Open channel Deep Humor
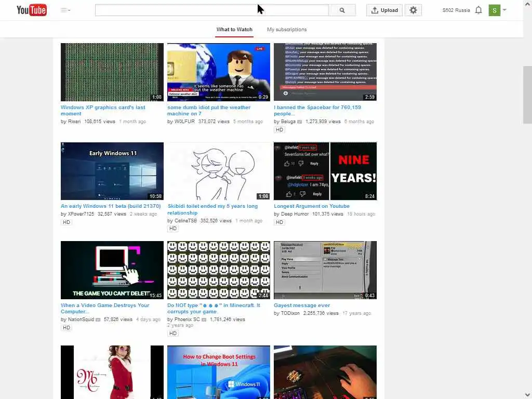Screen dimensions: 532x399 [295, 214]
